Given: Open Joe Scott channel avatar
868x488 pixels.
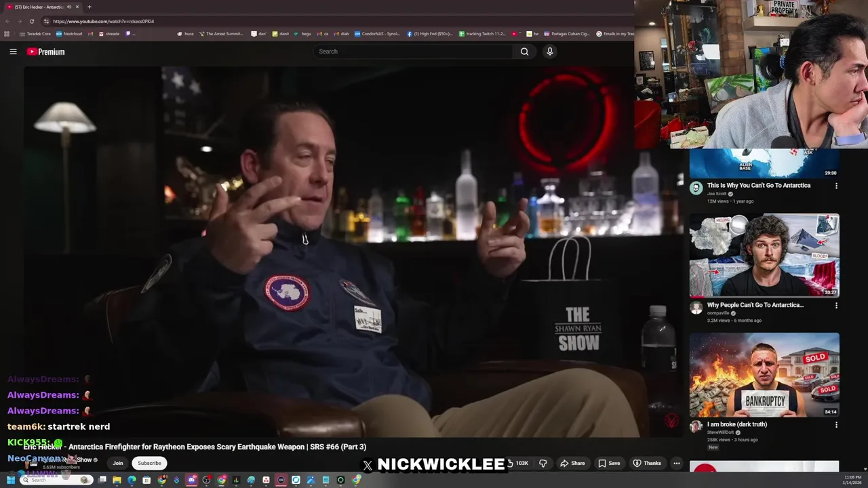Looking at the screenshot, I should (696, 188).
